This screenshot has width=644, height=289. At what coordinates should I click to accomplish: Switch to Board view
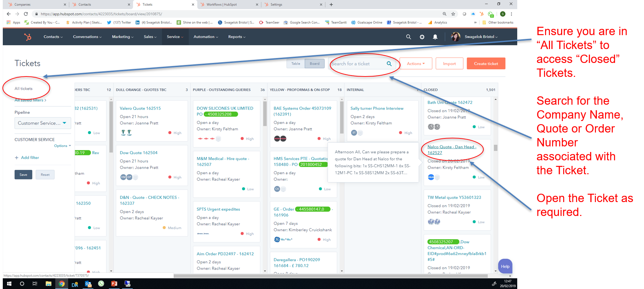pos(315,64)
